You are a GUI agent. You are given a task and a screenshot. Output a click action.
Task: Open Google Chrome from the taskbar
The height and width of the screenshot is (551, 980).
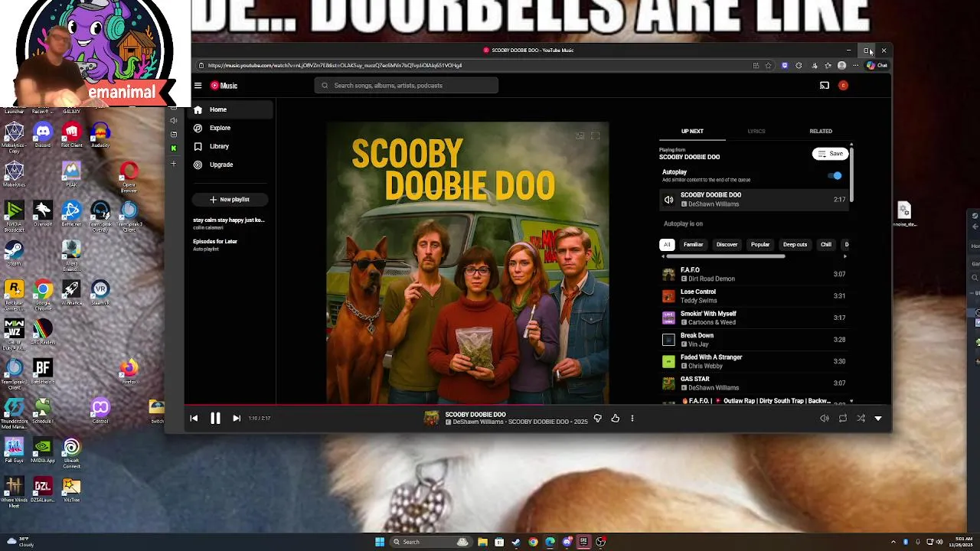[533, 542]
